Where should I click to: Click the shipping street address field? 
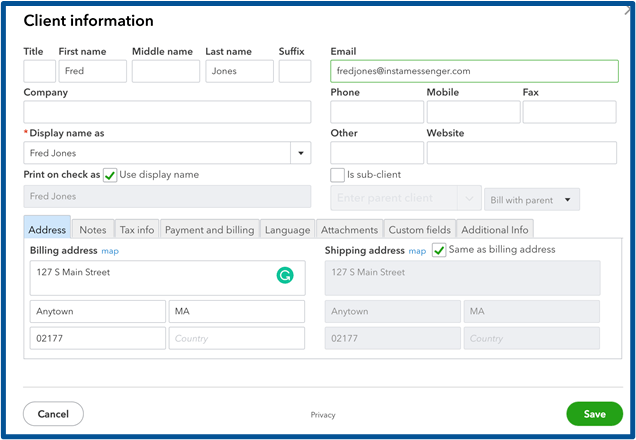pos(462,278)
